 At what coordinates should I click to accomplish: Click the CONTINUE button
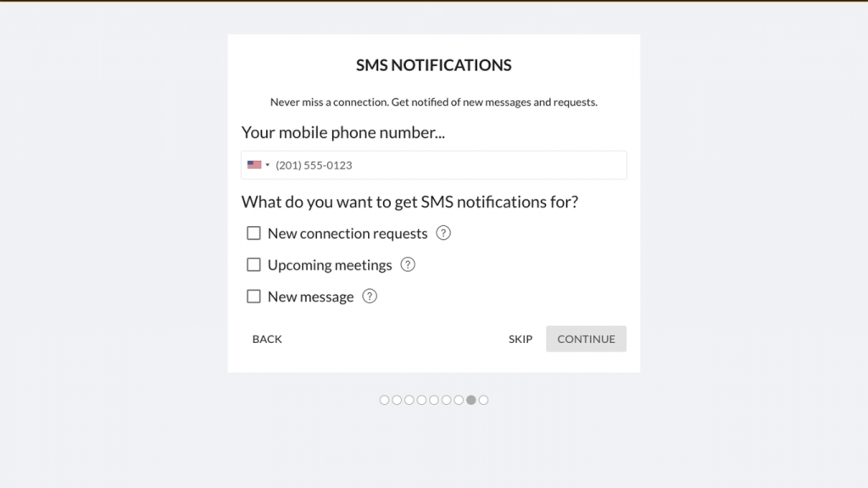[586, 339]
